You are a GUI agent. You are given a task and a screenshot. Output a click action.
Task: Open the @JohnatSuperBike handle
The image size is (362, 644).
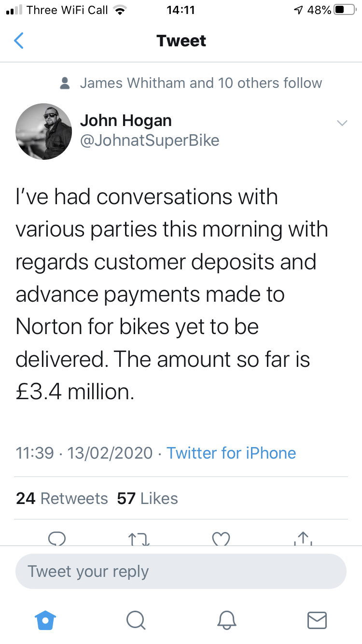click(150, 140)
